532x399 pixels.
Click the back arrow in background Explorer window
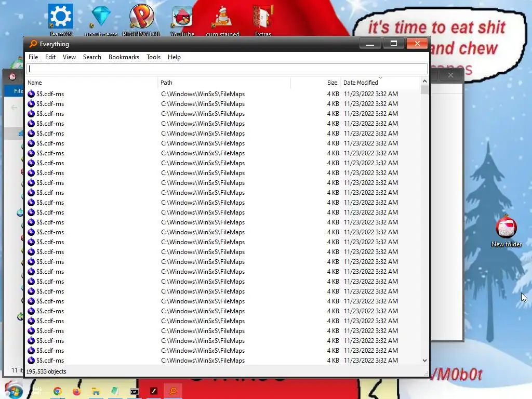[x=14, y=108]
